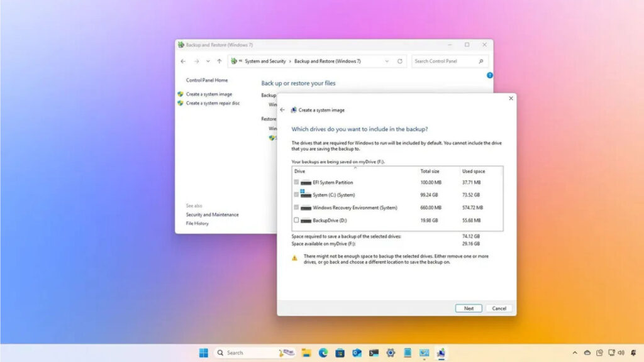
Task: Click the Windows Start button
Action: click(204, 353)
